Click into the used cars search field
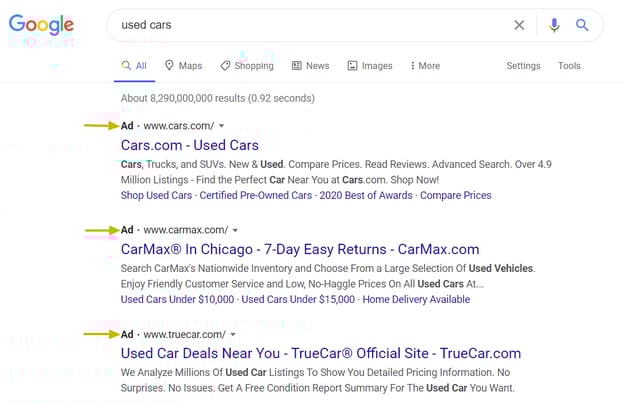624x403 pixels. (x=310, y=25)
